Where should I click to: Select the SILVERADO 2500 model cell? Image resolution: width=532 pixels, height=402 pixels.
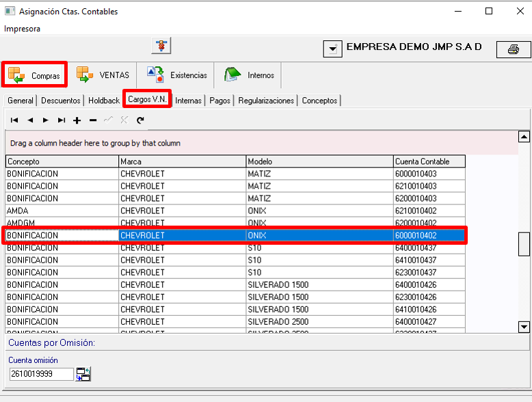coord(319,321)
